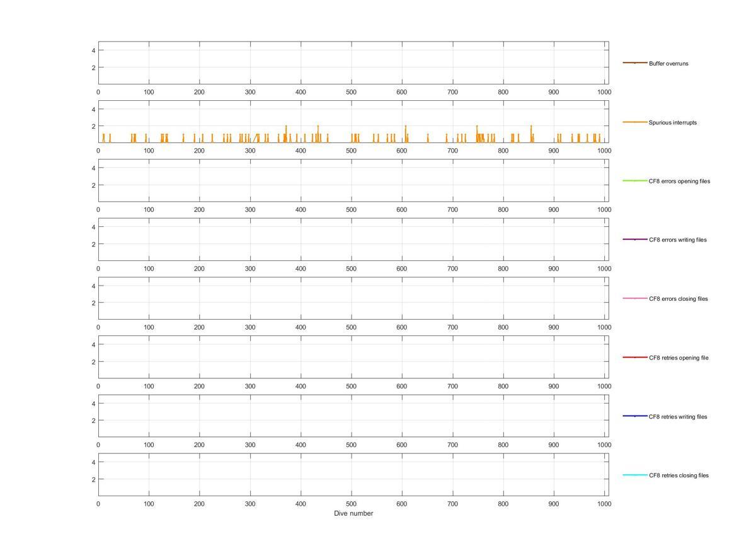Pick the red legend line for CF8 retries opening

pos(635,357)
